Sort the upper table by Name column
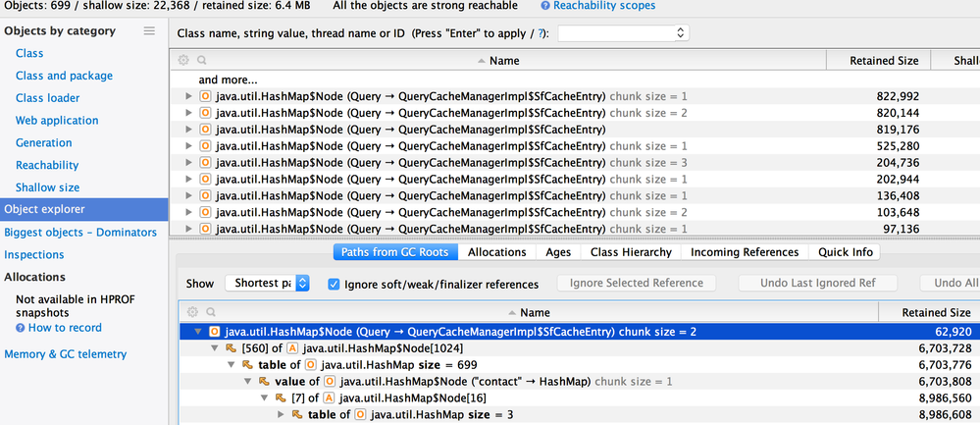 [497, 61]
